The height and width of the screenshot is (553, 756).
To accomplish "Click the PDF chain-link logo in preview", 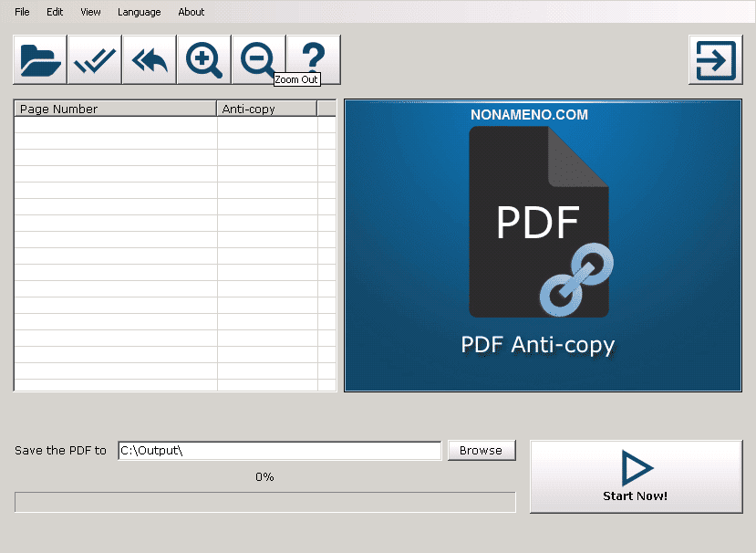I will click(540, 224).
